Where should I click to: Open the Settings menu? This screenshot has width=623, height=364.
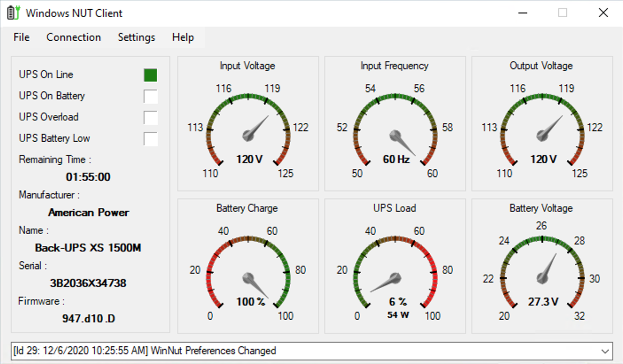pyautogui.click(x=136, y=38)
